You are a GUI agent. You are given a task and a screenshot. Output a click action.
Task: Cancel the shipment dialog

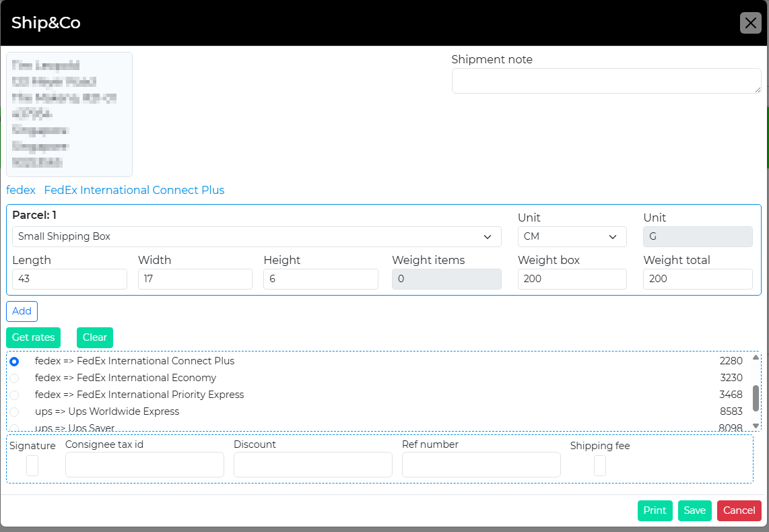739,510
